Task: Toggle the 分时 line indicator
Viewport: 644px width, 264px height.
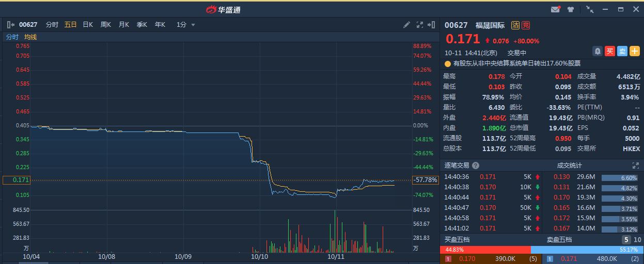Action: point(12,37)
